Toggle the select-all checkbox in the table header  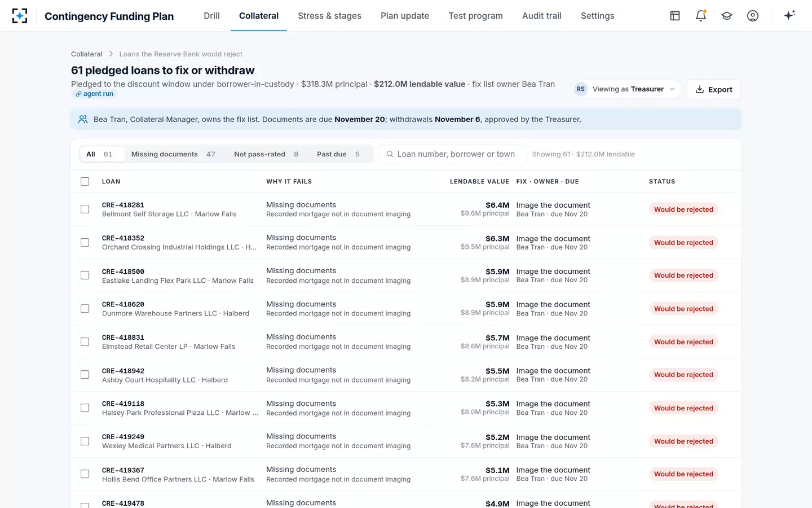pyautogui.click(x=85, y=181)
